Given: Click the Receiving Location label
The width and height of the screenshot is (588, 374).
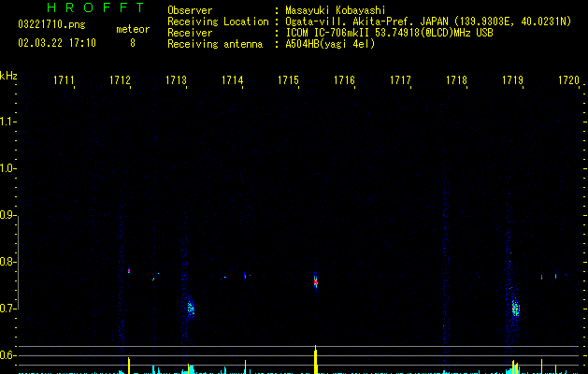Looking at the screenshot, I should (x=218, y=22).
